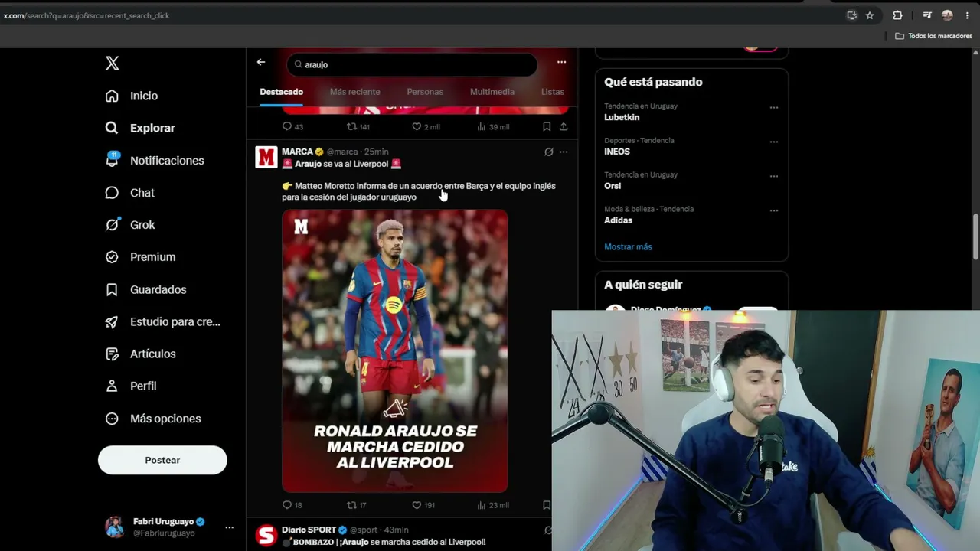Open more options on MARCA tweet

tap(563, 152)
